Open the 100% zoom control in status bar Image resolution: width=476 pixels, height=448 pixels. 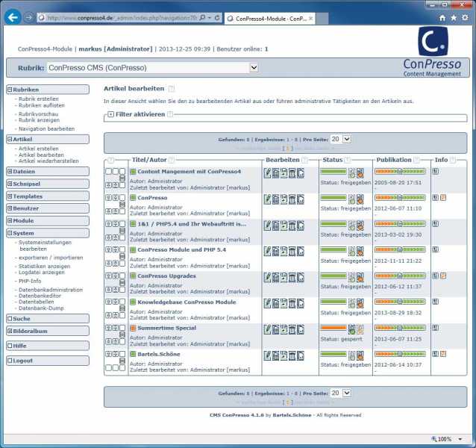[448, 439]
